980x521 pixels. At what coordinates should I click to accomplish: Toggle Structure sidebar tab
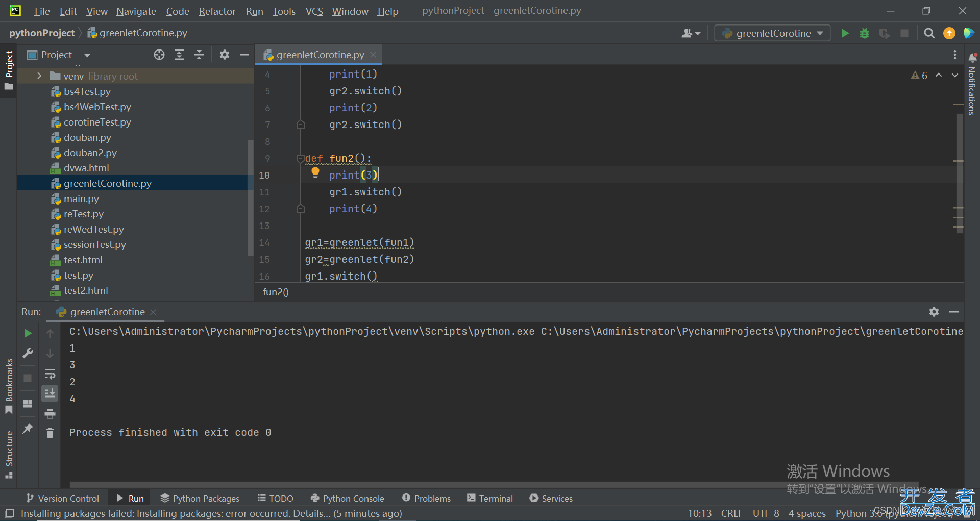click(x=9, y=454)
